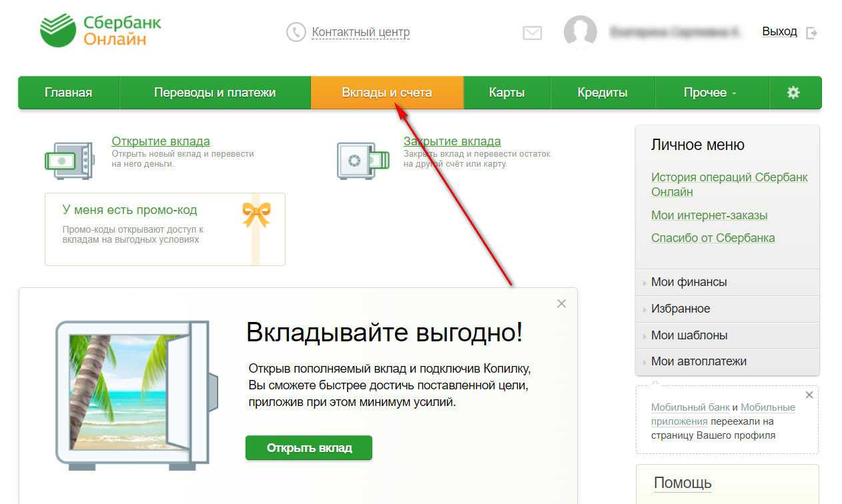Expand Мои финансы section
Viewport: 842px width, 504px height.
pos(727,282)
